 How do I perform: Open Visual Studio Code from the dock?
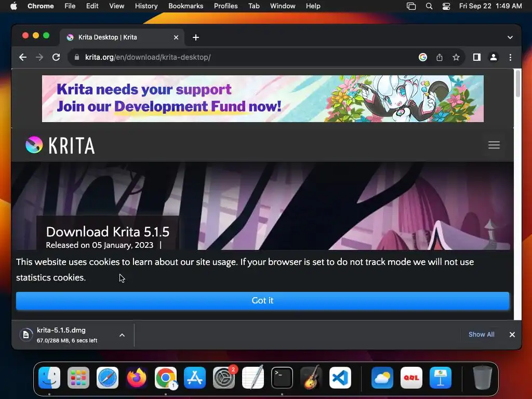point(340,378)
